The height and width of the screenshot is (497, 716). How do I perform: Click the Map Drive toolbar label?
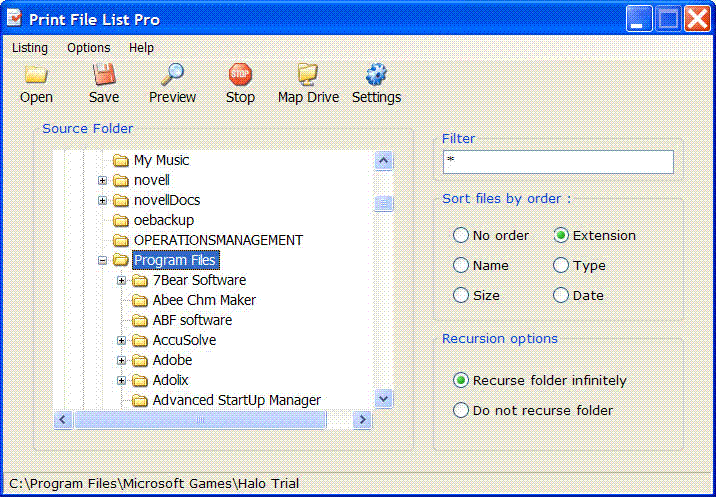tap(308, 97)
